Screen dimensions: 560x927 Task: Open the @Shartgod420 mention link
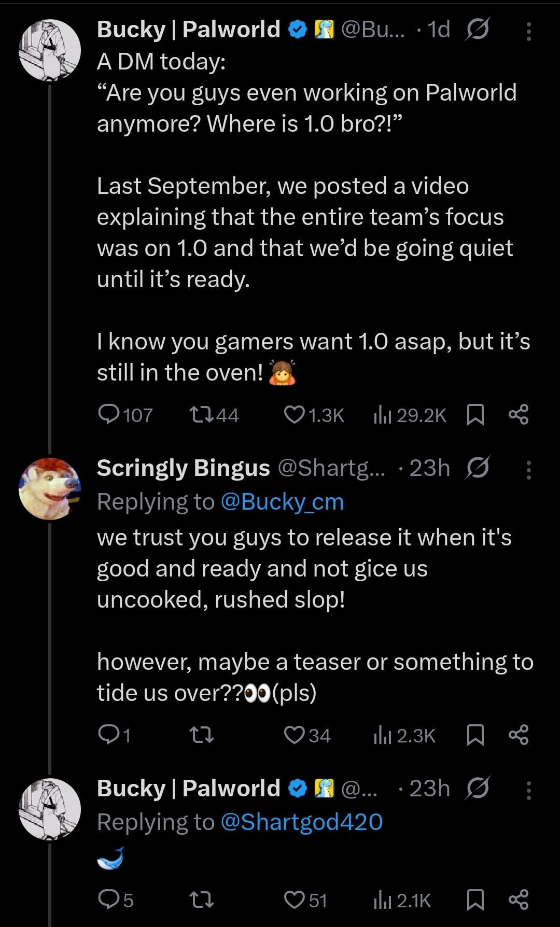tap(301, 822)
